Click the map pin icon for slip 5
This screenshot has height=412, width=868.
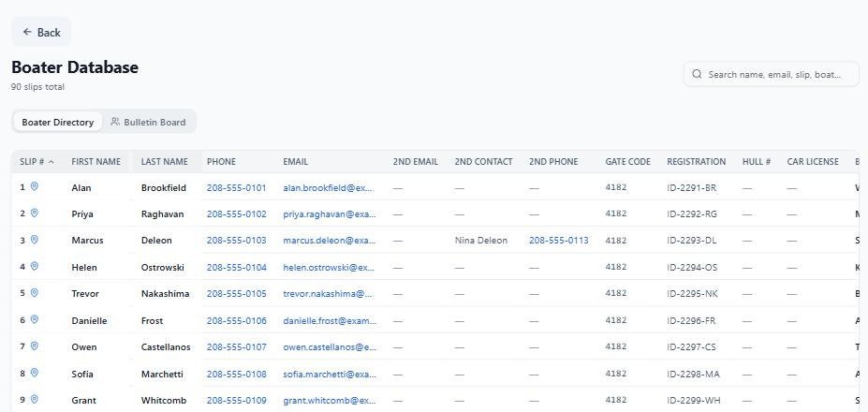[34, 293]
